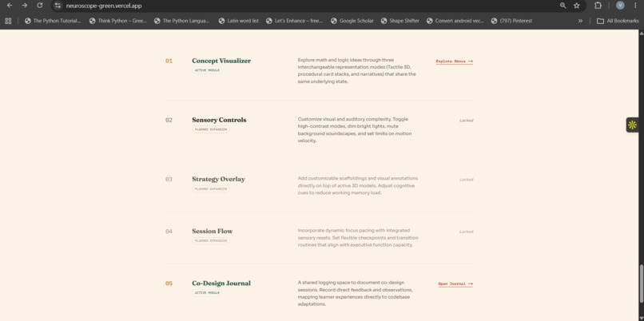Image resolution: width=644 pixels, height=321 pixels.
Task: Open The Python Language bookmark
Action: (182, 21)
